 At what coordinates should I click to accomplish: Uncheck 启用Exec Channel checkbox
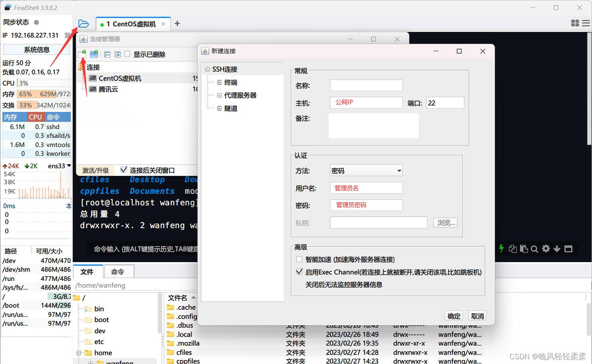[x=299, y=272]
